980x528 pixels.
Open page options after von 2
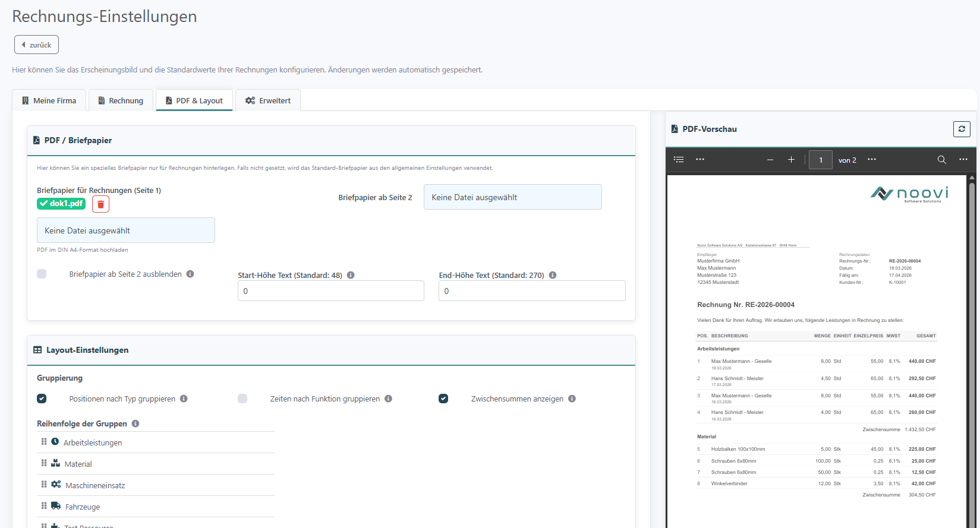pos(872,159)
